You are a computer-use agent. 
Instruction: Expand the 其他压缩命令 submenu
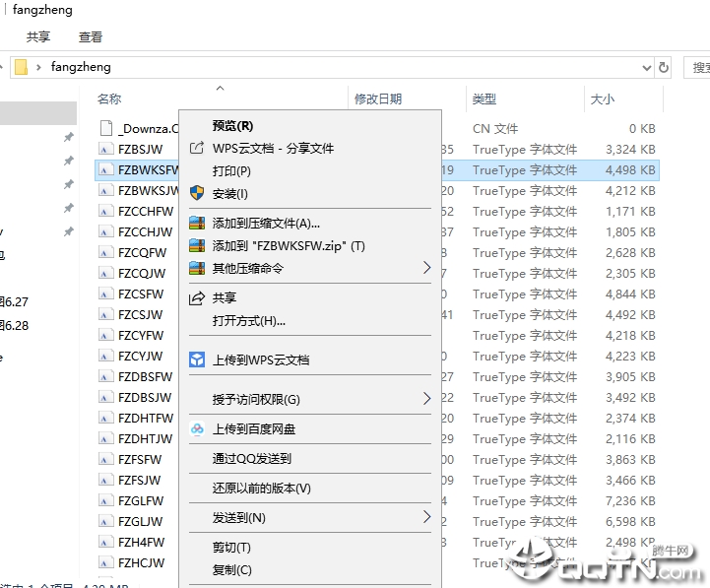point(426,268)
